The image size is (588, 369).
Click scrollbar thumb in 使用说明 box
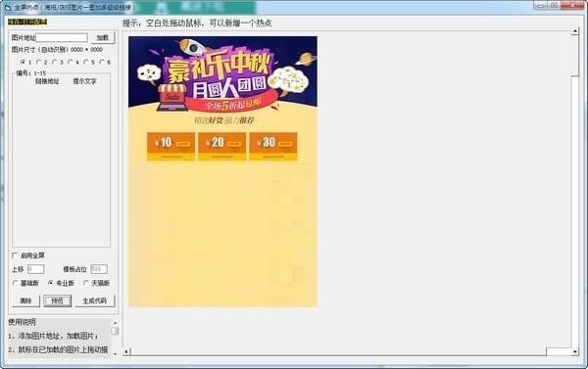[x=115, y=331]
